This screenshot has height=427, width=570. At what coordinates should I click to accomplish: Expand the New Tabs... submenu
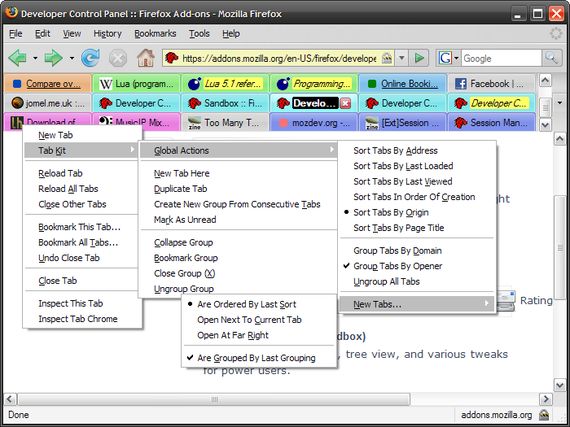[417, 304]
